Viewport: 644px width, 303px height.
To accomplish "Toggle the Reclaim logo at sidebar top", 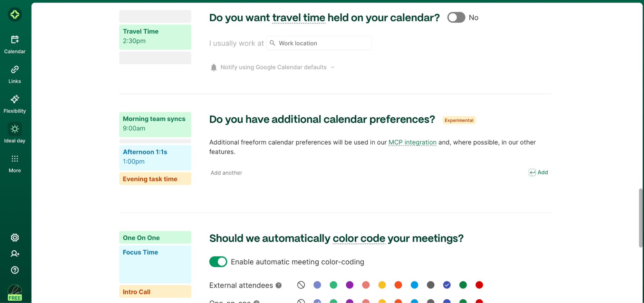I will [x=14, y=15].
